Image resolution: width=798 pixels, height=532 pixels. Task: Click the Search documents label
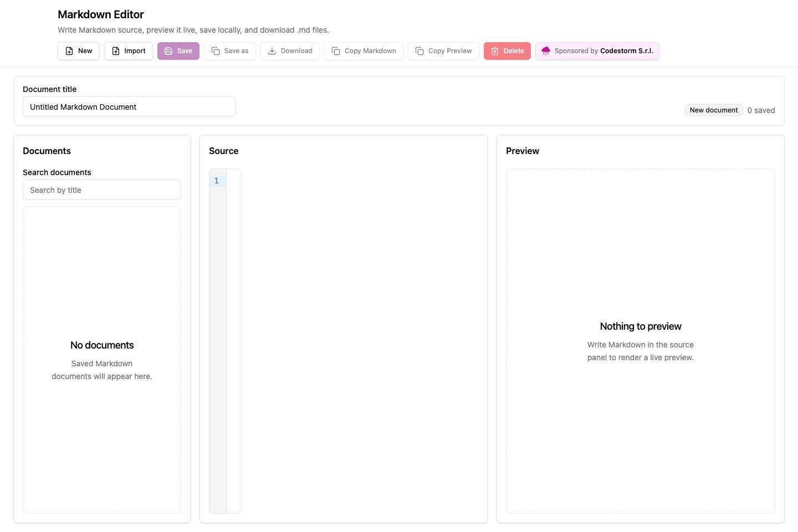point(57,172)
